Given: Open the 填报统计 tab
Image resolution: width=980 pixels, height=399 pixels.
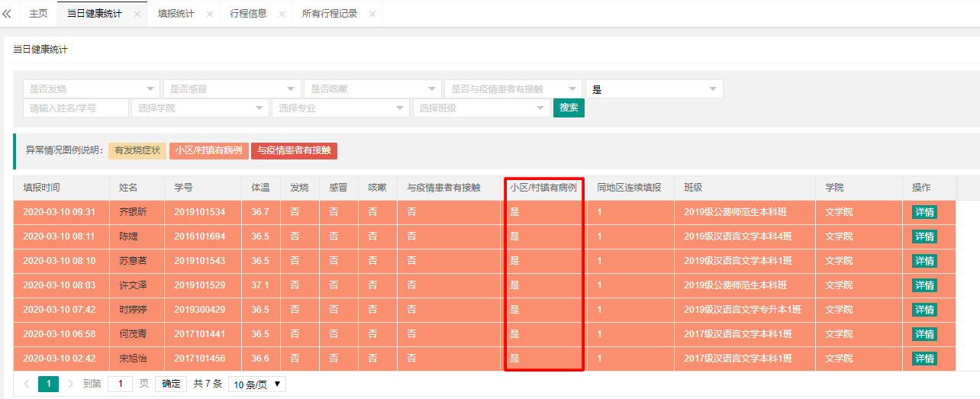Looking at the screenshot, I should (176, 14).
